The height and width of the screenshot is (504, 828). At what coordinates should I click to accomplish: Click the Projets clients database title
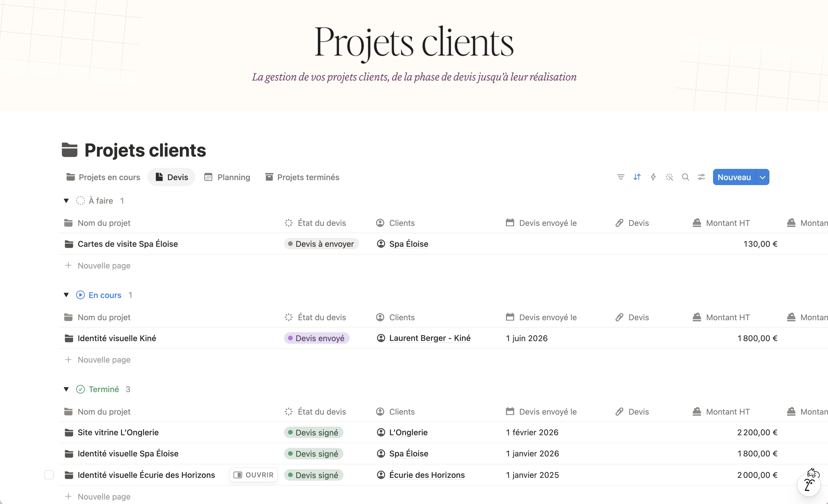point(145,150)
